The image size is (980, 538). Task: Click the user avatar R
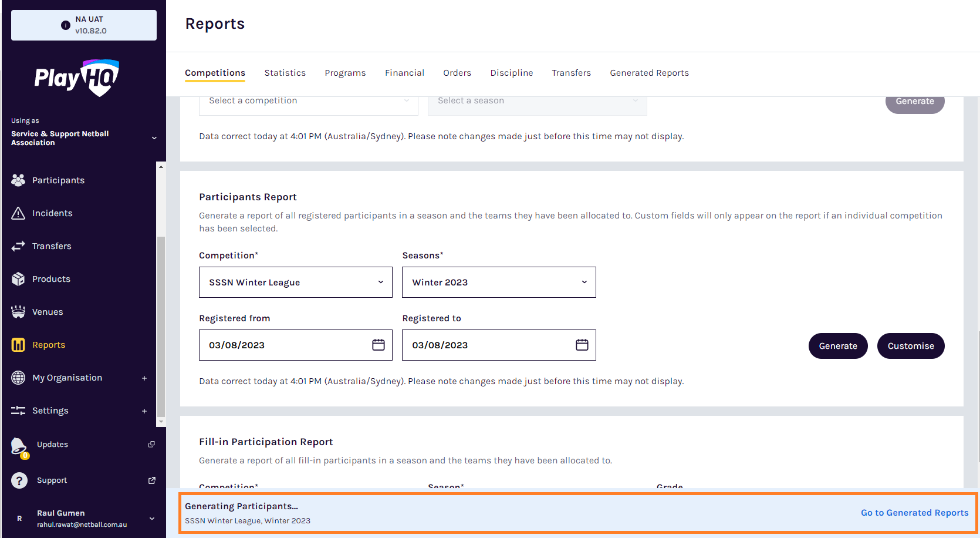(19, 519)
